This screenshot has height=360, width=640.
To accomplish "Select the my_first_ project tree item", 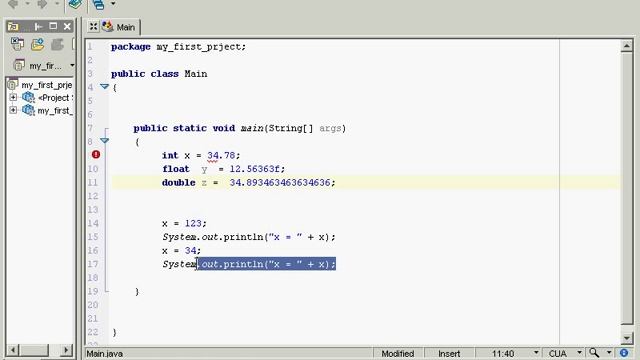I will point(55,111).
